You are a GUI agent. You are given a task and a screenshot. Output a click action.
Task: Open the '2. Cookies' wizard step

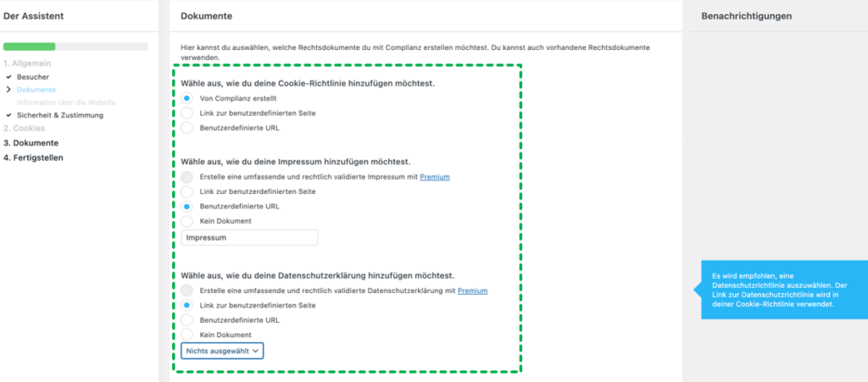click(24, 128)
